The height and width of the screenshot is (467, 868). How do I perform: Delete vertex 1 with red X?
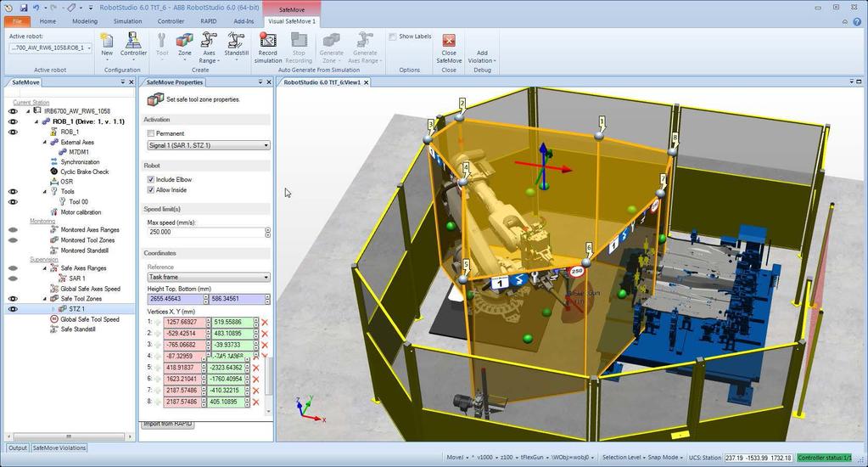(x=265, y=323)
